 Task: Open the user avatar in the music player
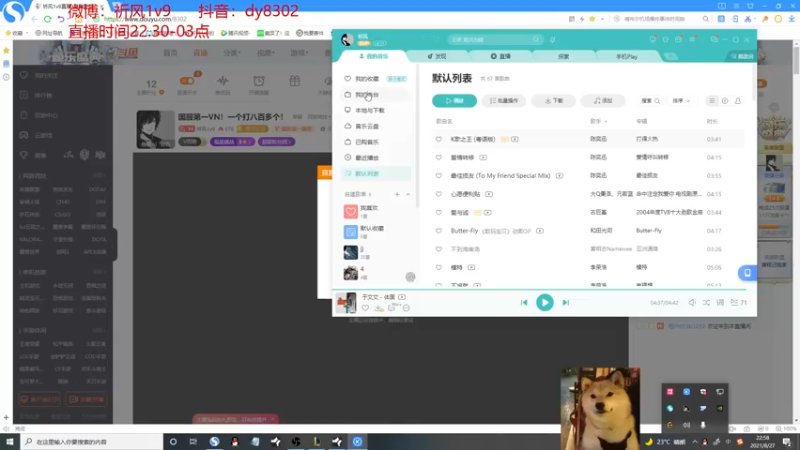(x=347, y=39)
